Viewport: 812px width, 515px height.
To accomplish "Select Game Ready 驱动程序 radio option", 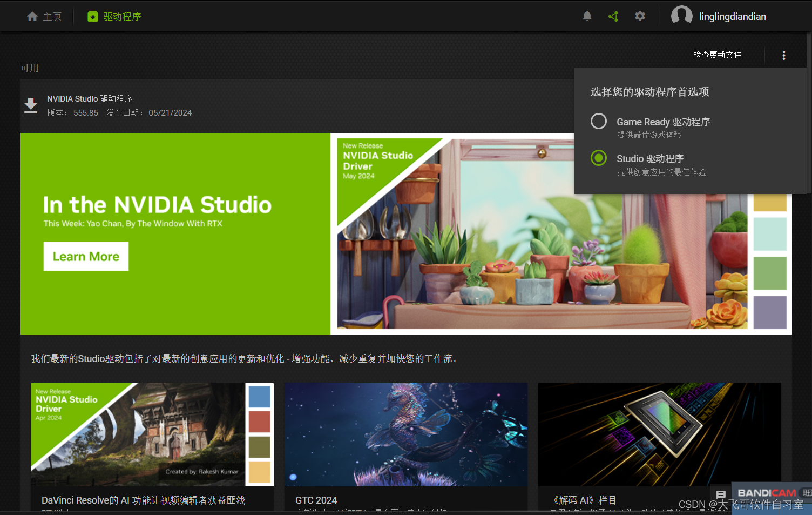I will [x=599, y=121].
